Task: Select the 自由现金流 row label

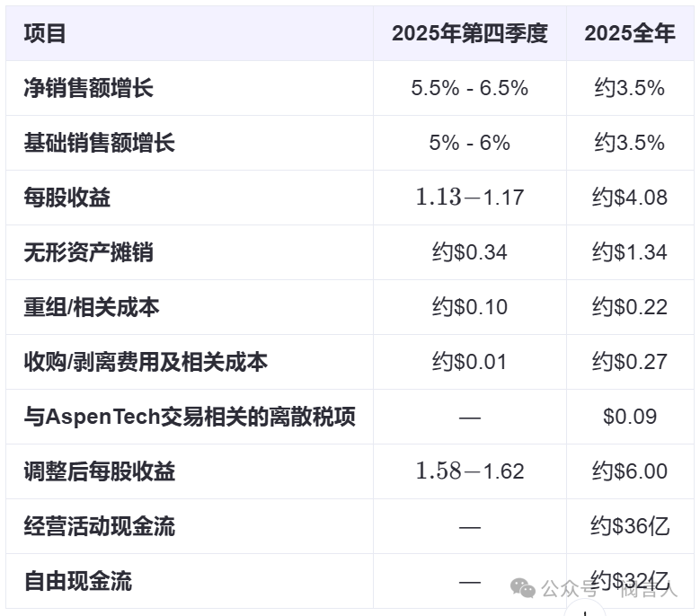Action: [78, 581]
